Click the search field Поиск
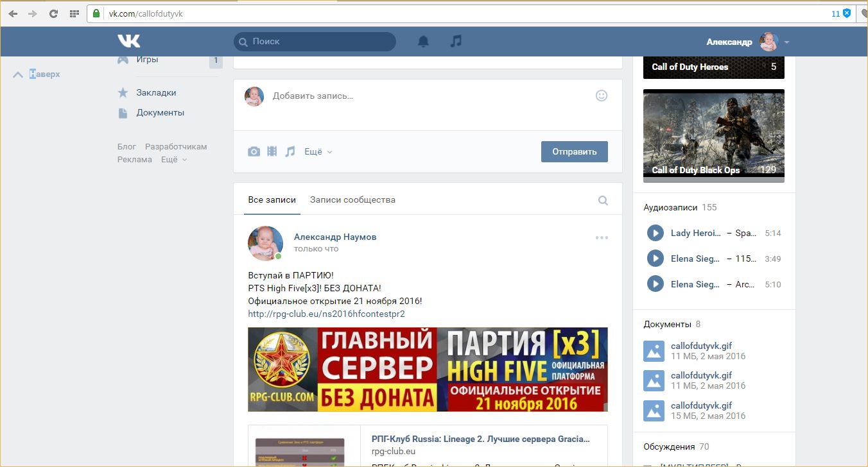This screenshot has width=868, height=467. [315, 42]
